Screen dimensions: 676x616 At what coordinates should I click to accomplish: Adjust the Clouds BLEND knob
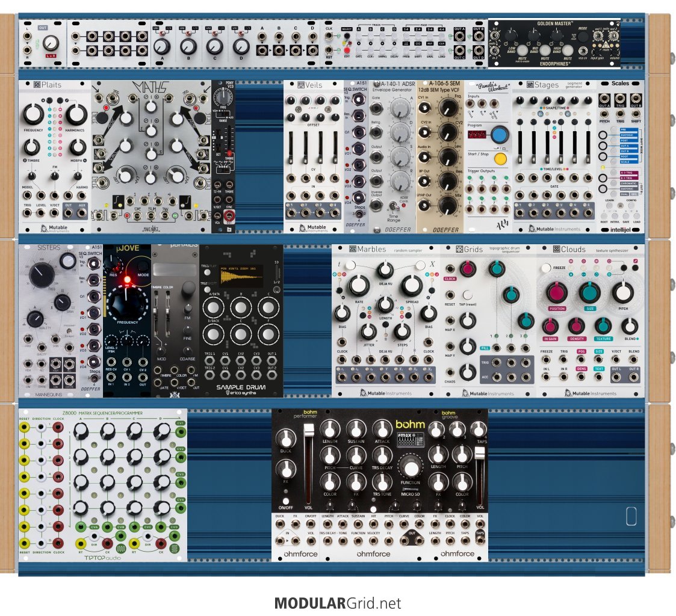[x=630, y=327]
